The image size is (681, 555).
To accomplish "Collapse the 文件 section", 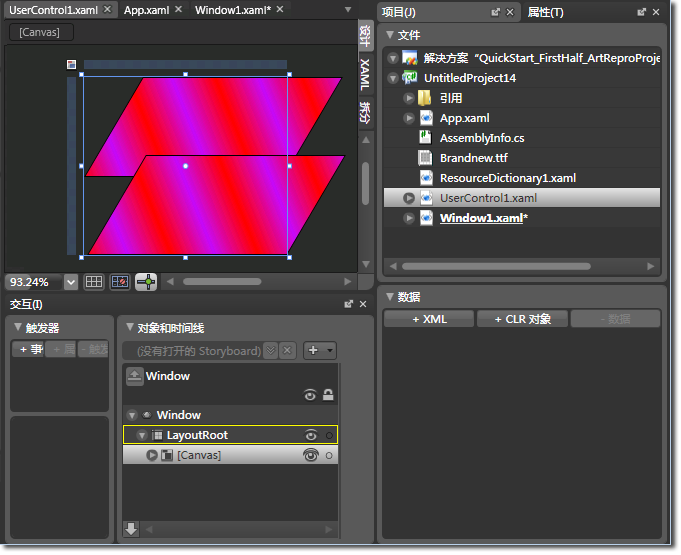I will (x=390, y=35).
